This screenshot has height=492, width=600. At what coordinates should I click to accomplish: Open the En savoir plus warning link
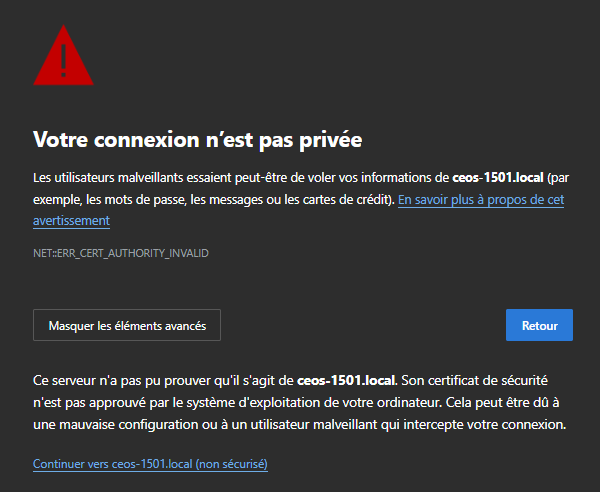(480, 200)
